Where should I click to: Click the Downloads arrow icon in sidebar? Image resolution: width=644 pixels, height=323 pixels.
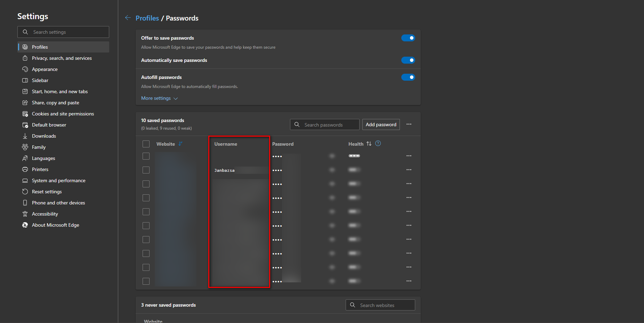click(x=25, y=136)
